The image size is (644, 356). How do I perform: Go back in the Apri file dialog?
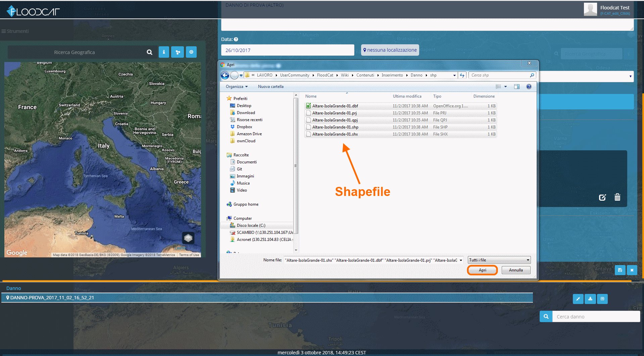[225, 75]
